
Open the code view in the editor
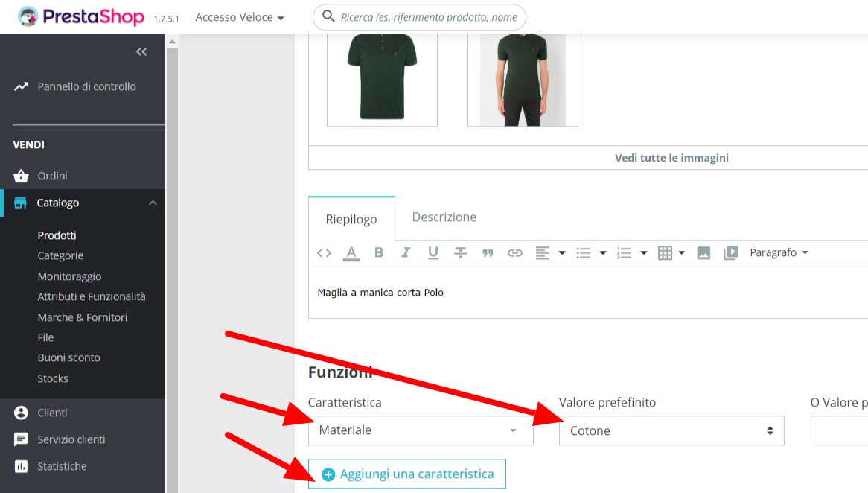pyautogui.click(x=323, y=252)
